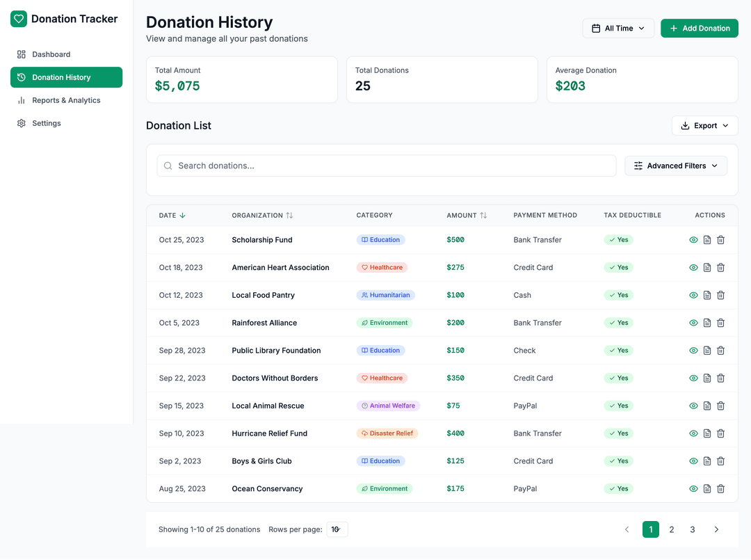Sort donations by the Amount column

(465, 215)
